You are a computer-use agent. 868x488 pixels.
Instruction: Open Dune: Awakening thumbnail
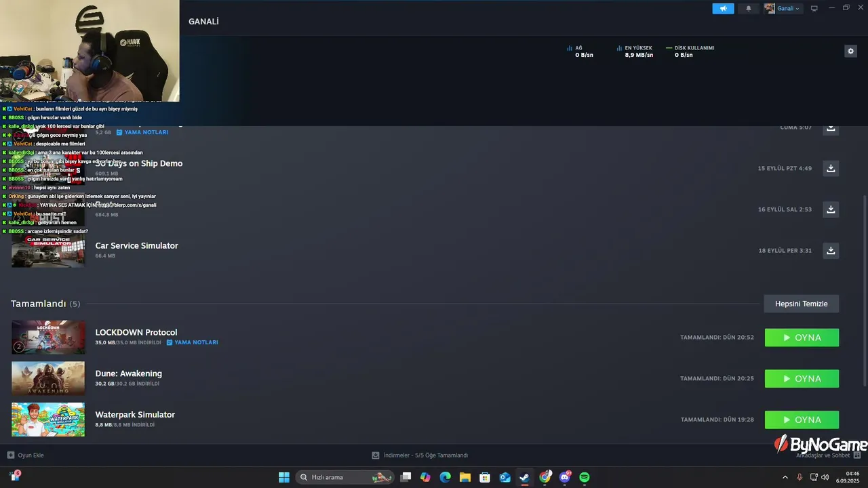click(x=48, y=378)
